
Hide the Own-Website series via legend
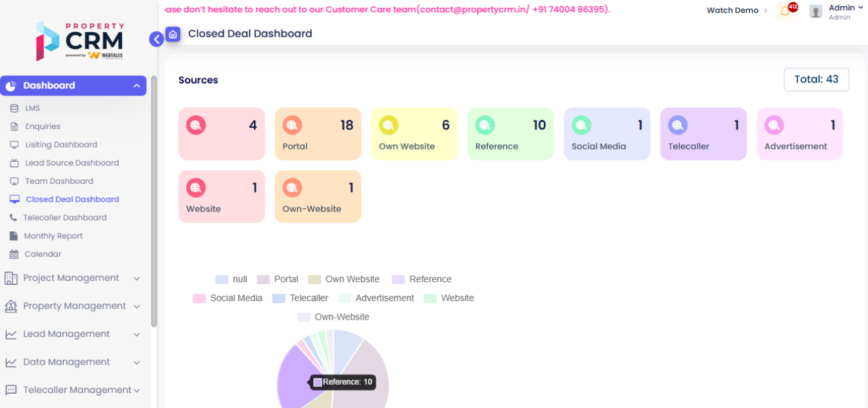click(333, 317)
